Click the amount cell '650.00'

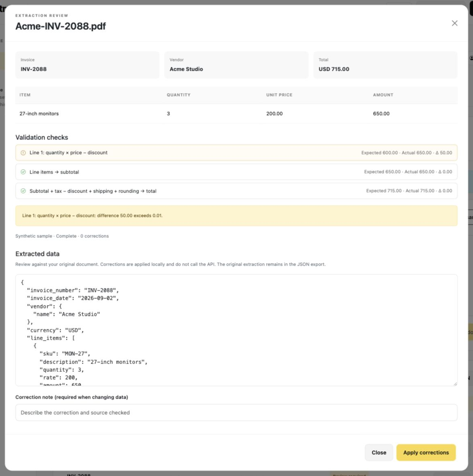tap(381, 113)
